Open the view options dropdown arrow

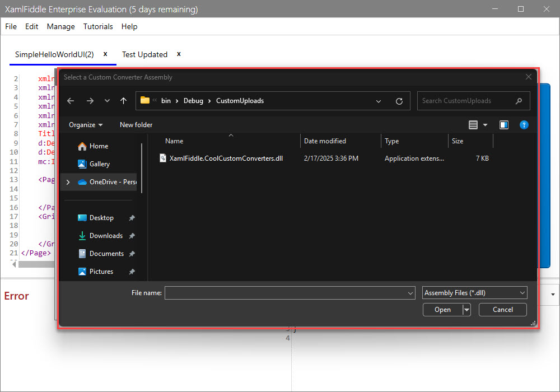[486, 125]
